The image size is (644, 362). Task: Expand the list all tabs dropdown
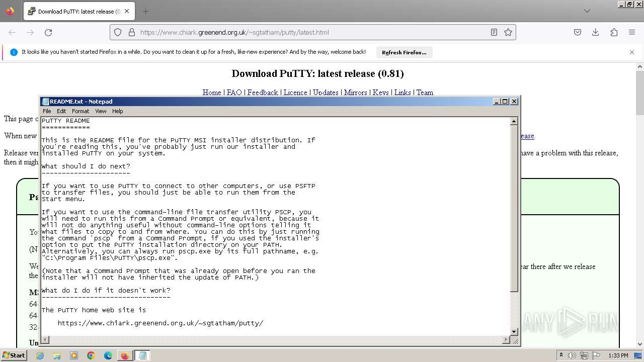pyautogui.click(x=587, y=11)
